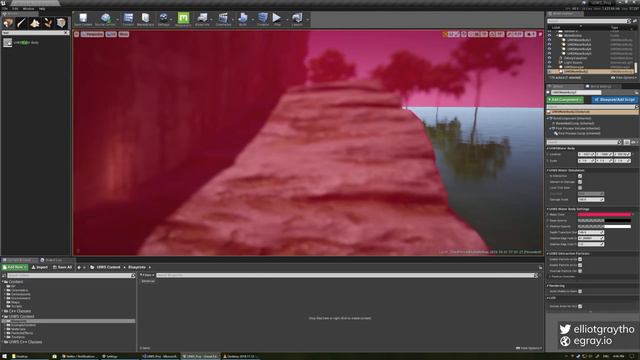Image resolution: width=640 pixels, height=360 pixels.
Task: Toggle the checkbox in the LOD section
Action: coord(580,307)
